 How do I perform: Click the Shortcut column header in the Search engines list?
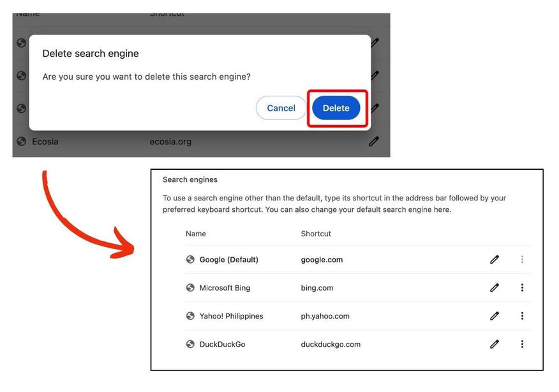click(316, 234)
